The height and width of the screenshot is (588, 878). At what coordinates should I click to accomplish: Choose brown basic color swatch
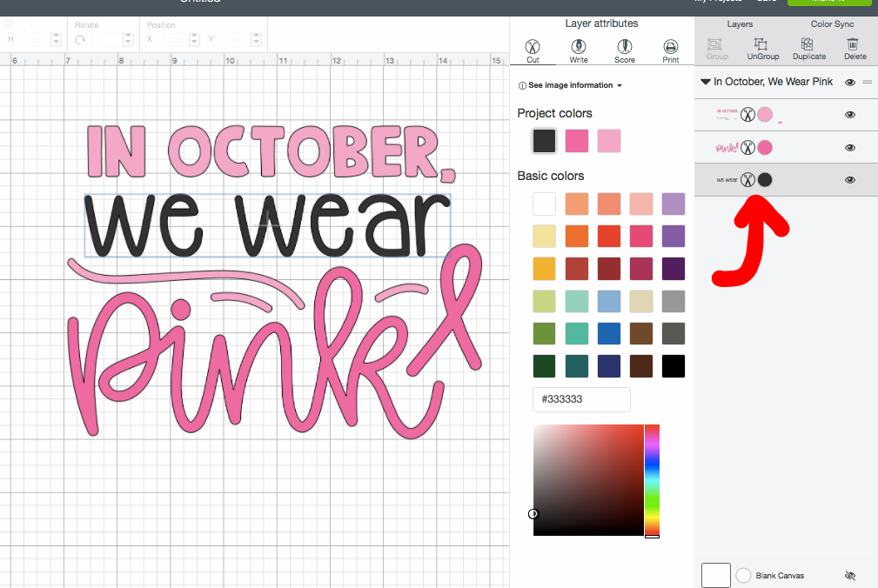tap(640, 333)
